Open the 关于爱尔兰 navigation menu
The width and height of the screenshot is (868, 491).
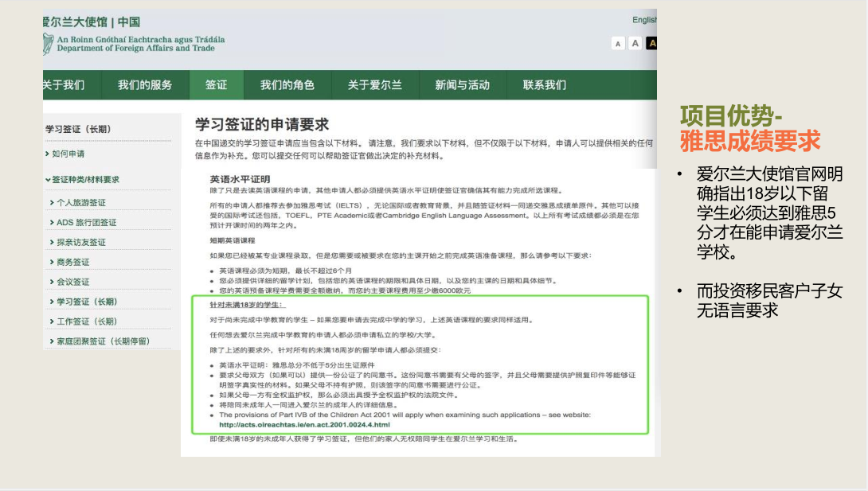tap(375, 85)
